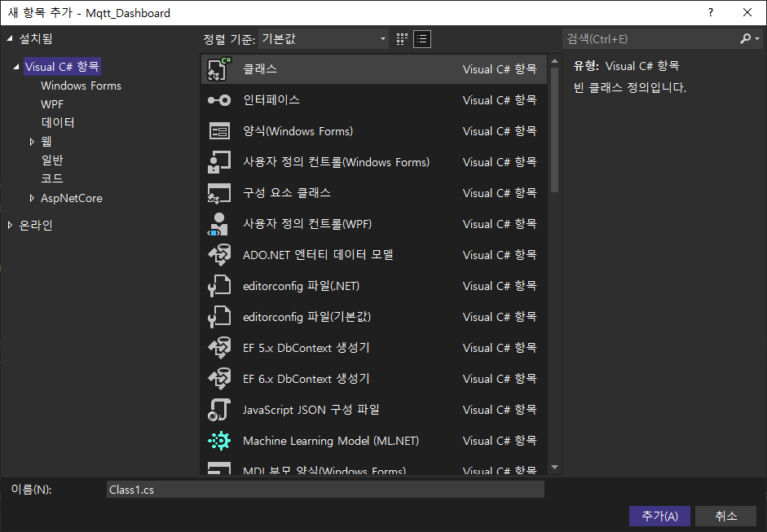This screenshot has height=532, width=767.
Task: Click 추가(A) button
Action: (x=659, y=516)
